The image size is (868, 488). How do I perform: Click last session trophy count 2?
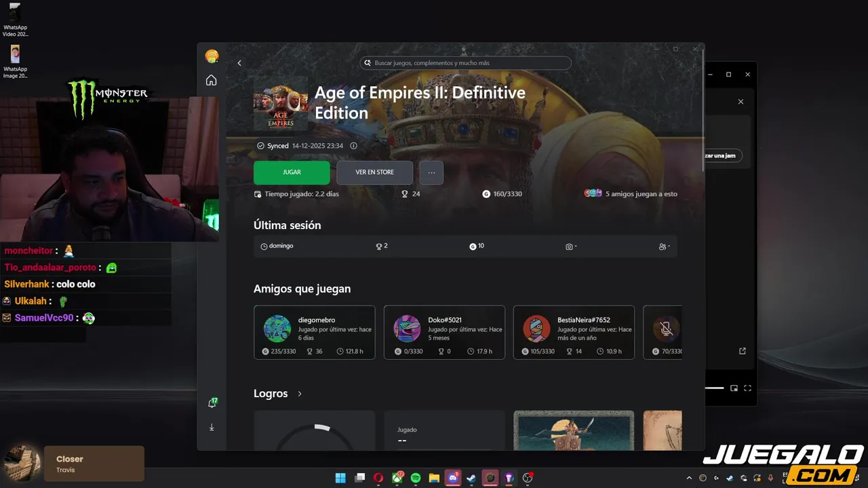pos(382,246)
